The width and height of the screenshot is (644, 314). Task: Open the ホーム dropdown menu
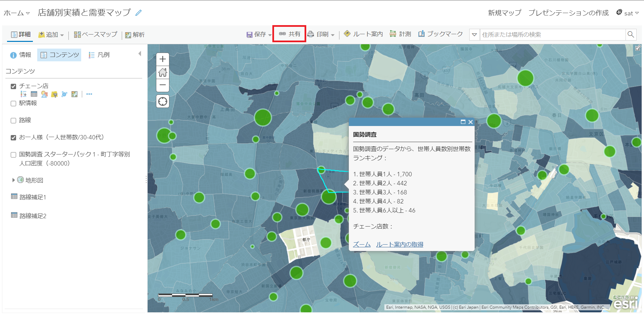click(17, 13)
